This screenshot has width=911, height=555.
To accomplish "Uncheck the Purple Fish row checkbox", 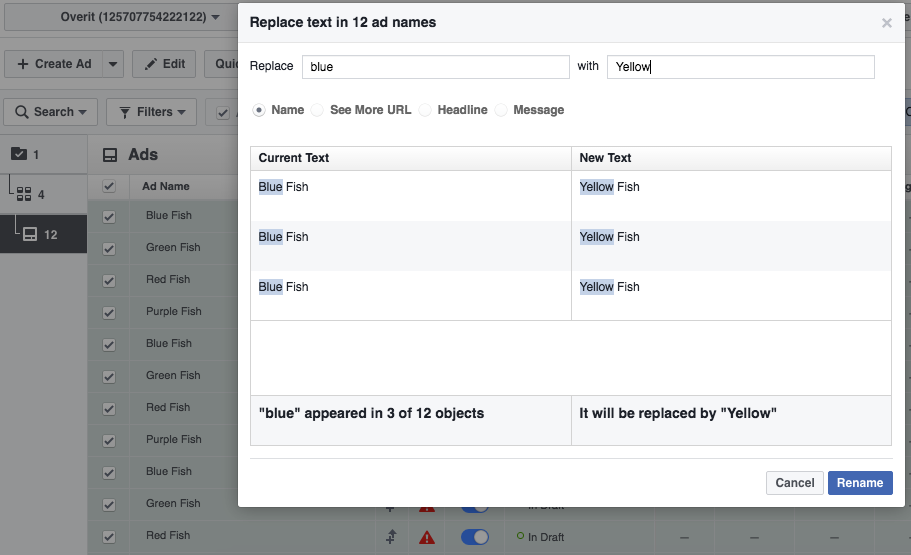I will tap(109, 312).
